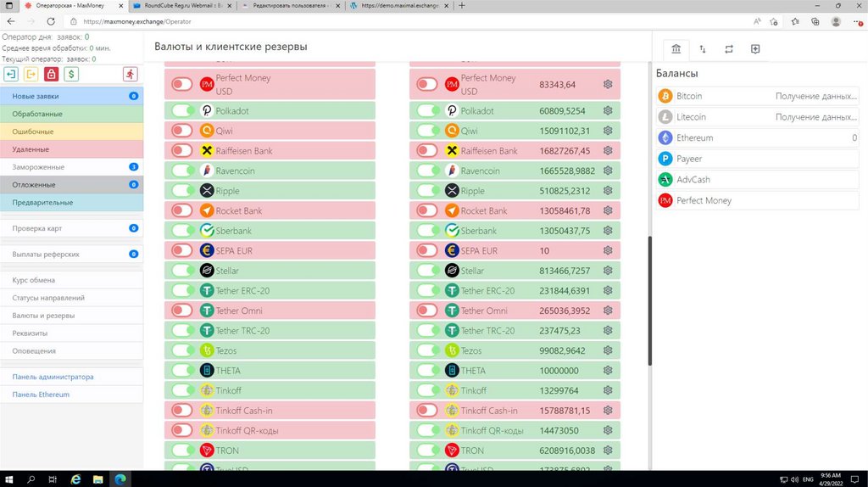Open the bank balances tab icon
The image size is (868, 487).
(676, 49)
